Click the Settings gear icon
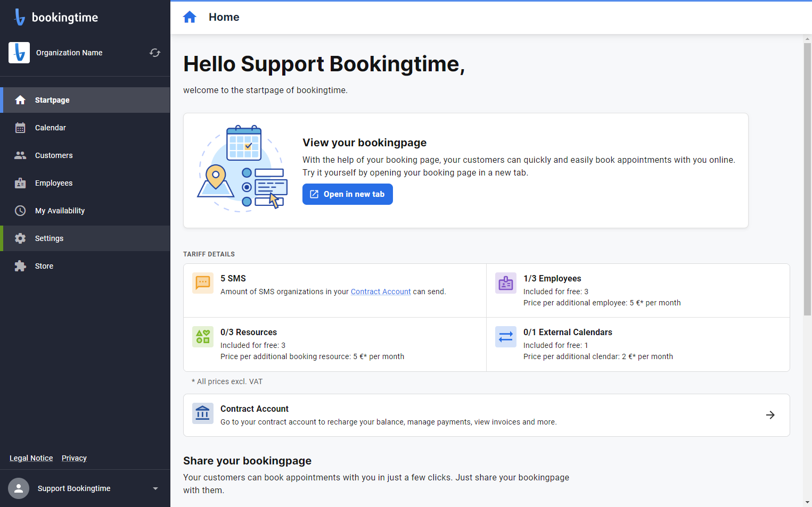812x507 pixels. (20, 238)
